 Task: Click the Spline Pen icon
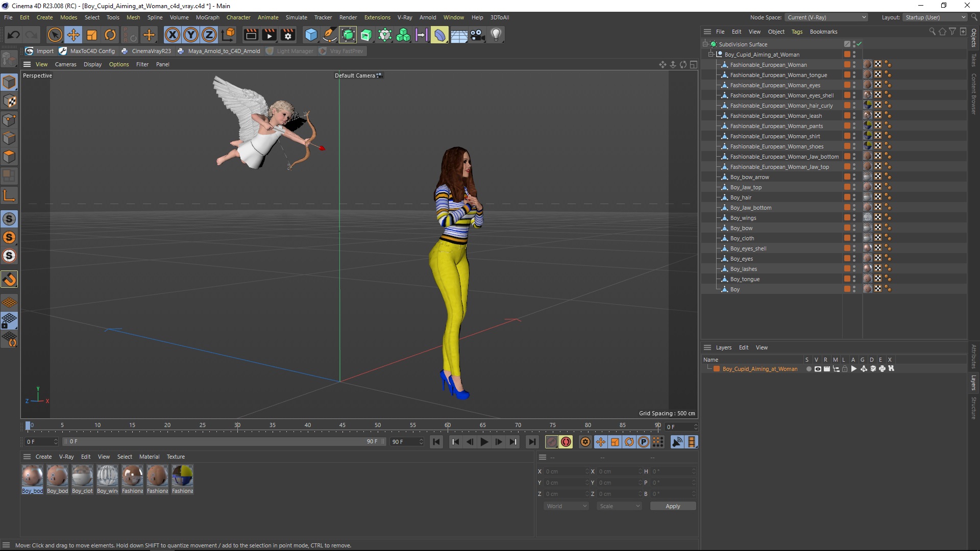(330, 35)
